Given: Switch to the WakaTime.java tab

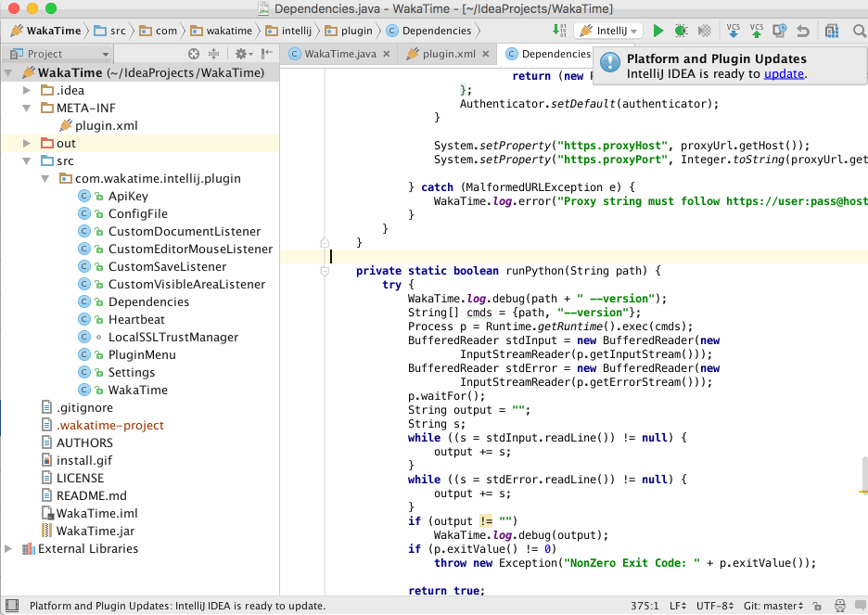Looking at the screenshot, I should coord(340,54).
